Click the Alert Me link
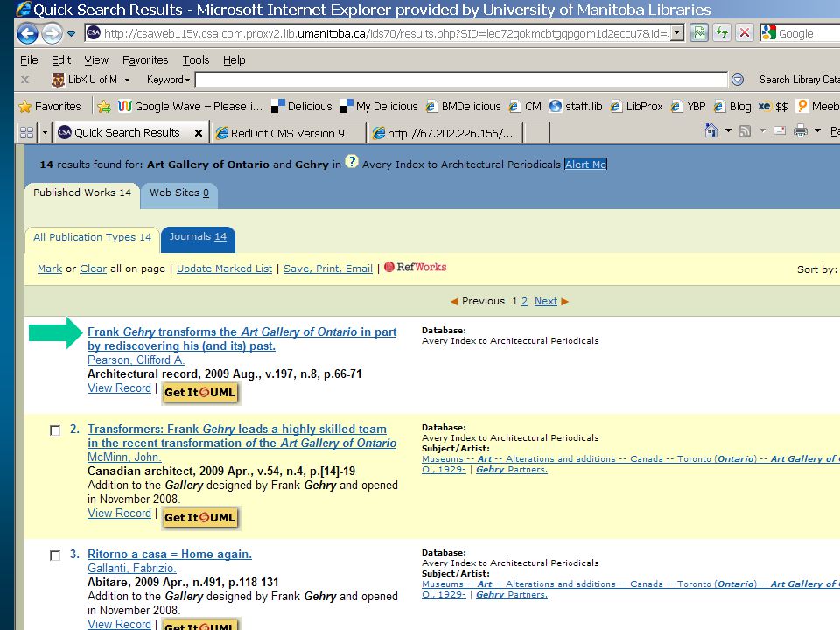 click(x=585, y=164)
